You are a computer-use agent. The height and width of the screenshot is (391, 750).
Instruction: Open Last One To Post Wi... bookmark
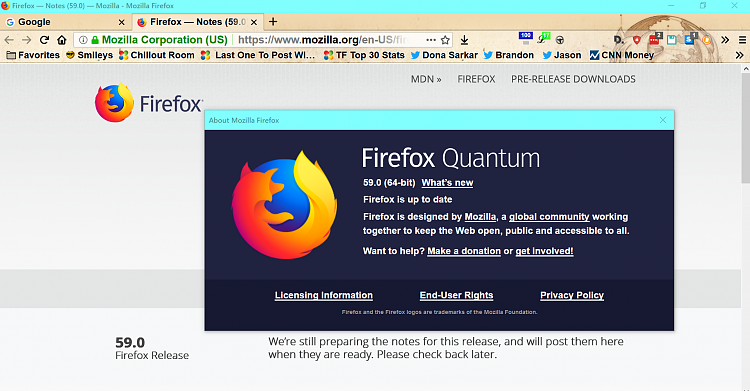(x=258, y=55)
